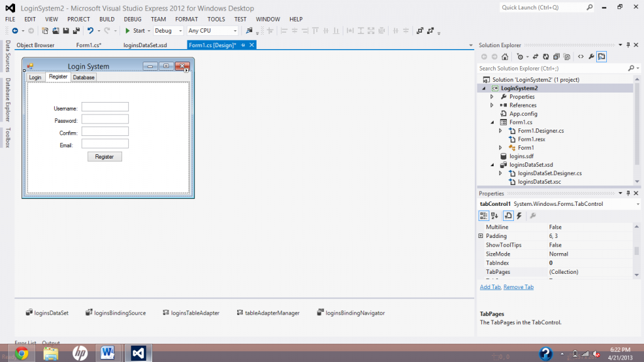Click the Save All toolbar icon
The height and width of the screenshot is (362, 644).
pos(76,31)
